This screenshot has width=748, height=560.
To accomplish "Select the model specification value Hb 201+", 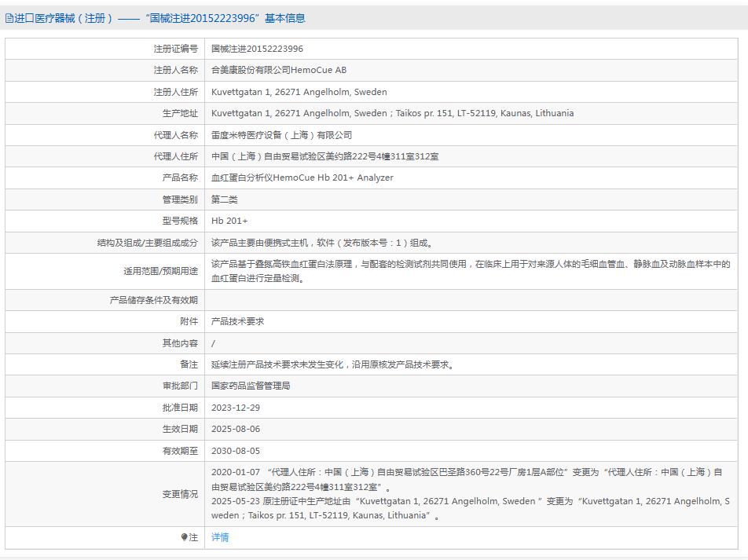I will [x=229, y=221].
